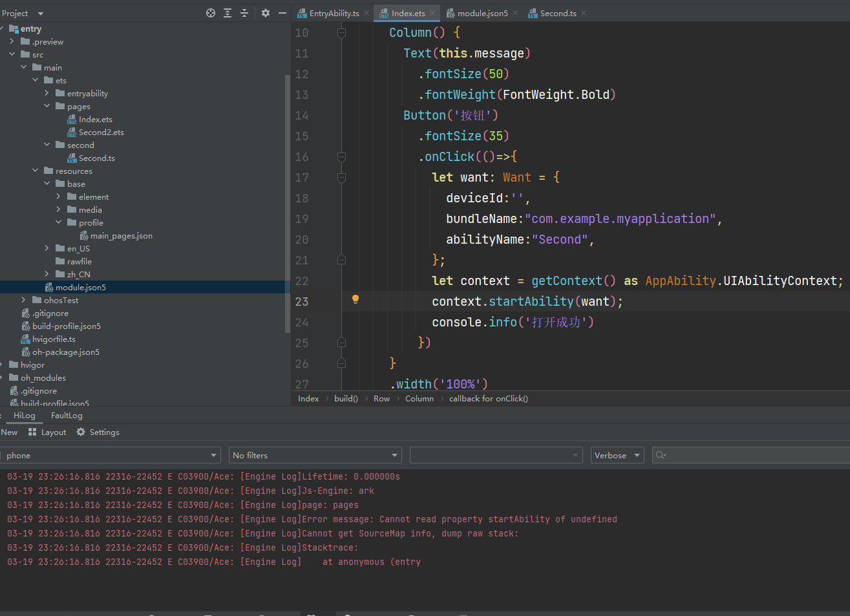This screenshot has width=850, height=616.
Task: Click the Expand All icon in Project panel
Action: [x=228, y=13]
